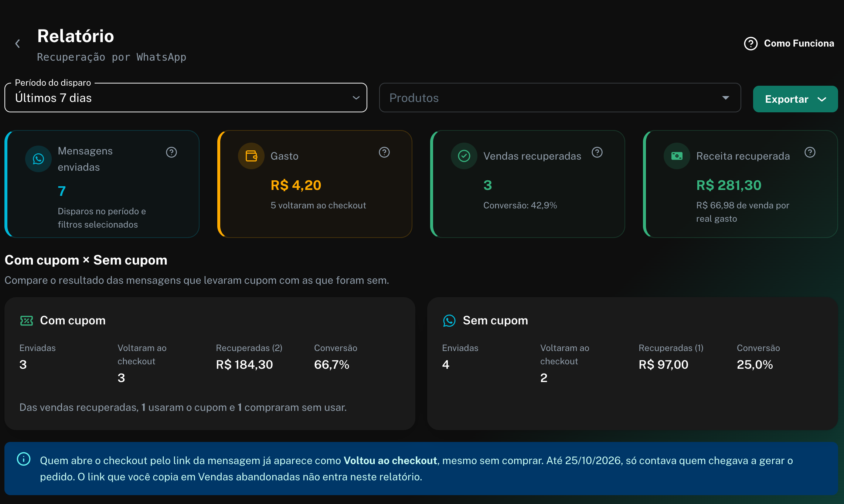
Task: Click the R$ 184,30 recovered amount
Action: tap(245, 365)
